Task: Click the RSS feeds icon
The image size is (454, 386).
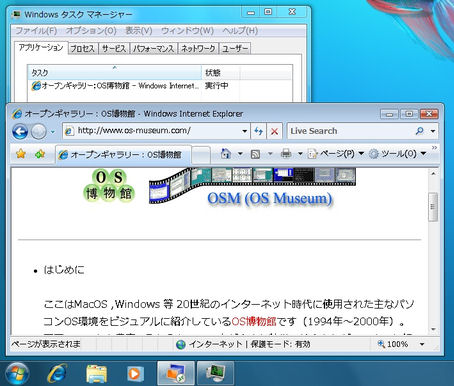Action: click(255, 154)
